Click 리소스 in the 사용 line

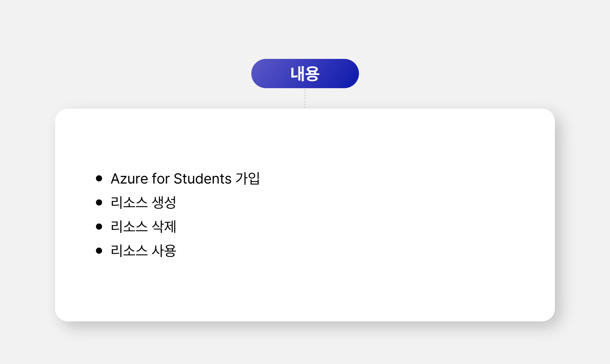(129, 251)
